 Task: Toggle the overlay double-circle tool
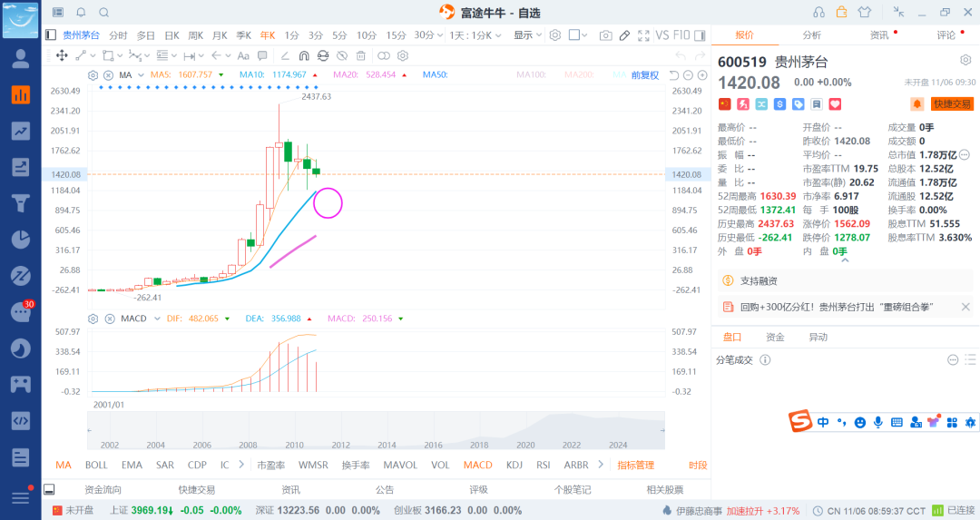click(384, 55)
